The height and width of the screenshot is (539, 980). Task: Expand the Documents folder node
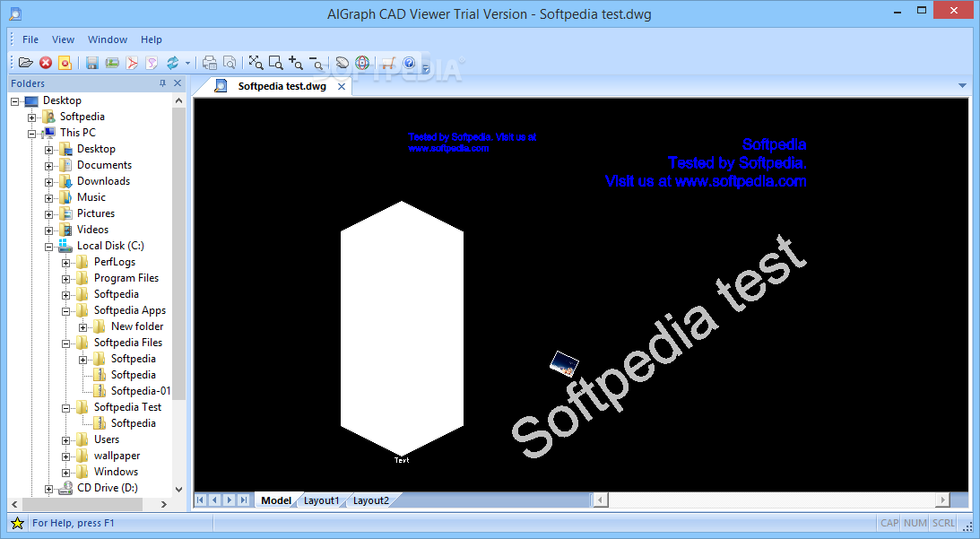(x=48, y=166)
